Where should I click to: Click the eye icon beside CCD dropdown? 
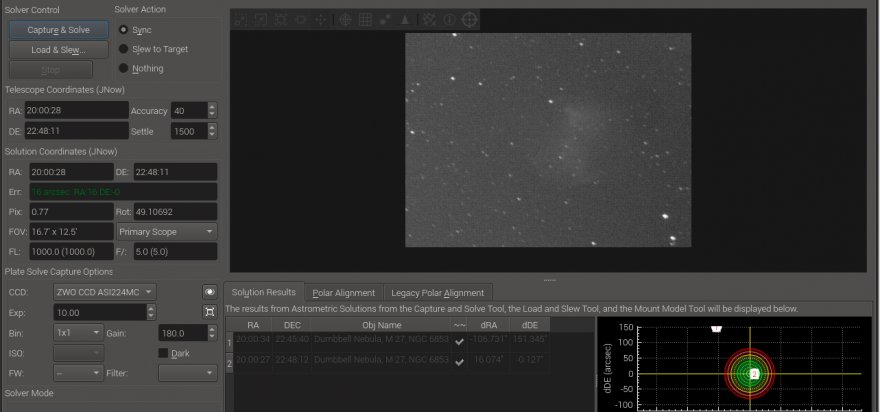point(210,292)
